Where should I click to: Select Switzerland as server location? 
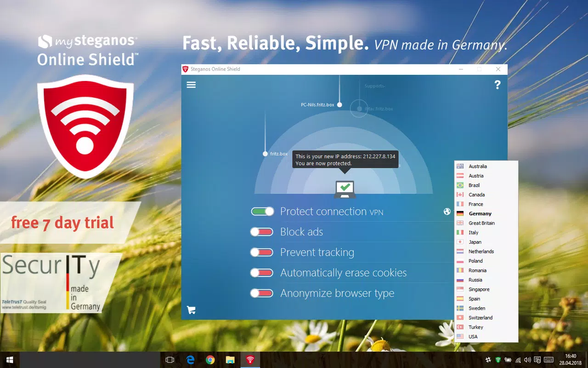[486, 318]
